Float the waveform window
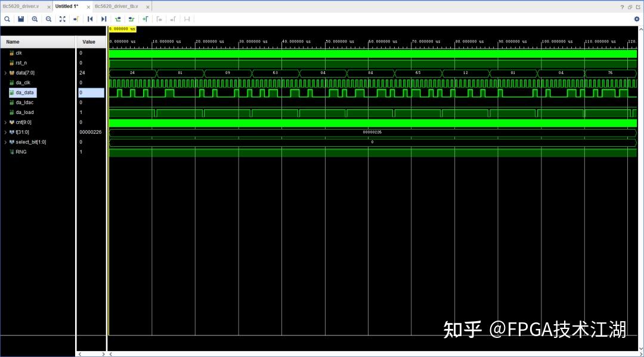Image resolution: width=644 pixels, height=357 pixels. 630,7
